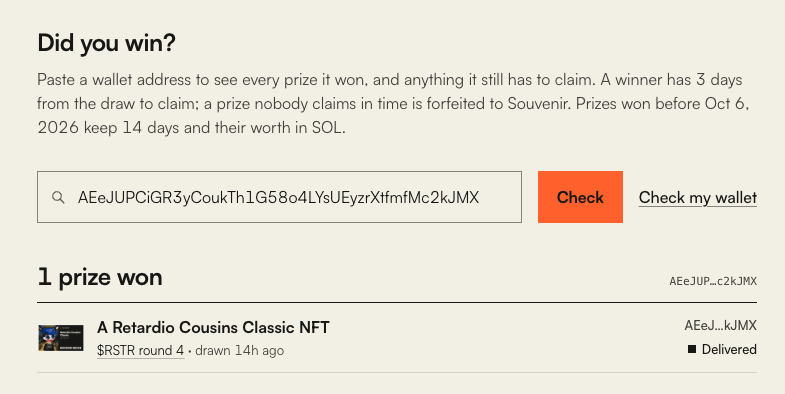Click the drawn 14h ago timestamp
The image size is (785, 394).
239,350
